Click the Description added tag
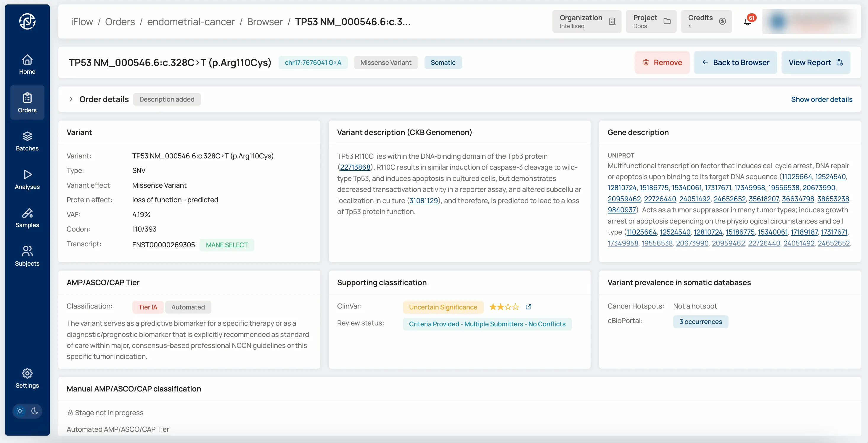The image size is (868, 443). (x=167, y=99)
